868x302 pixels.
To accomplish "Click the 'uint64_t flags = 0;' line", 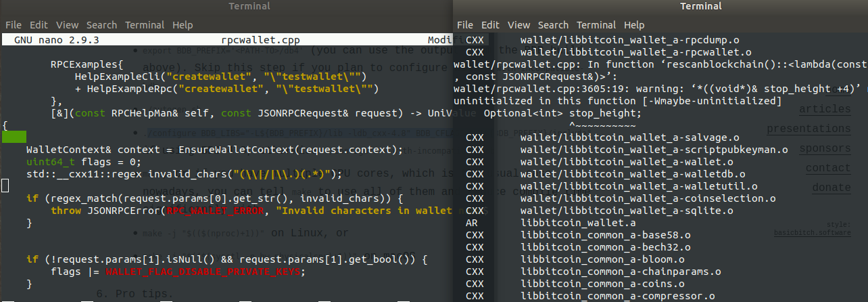I will coord(84,162).
